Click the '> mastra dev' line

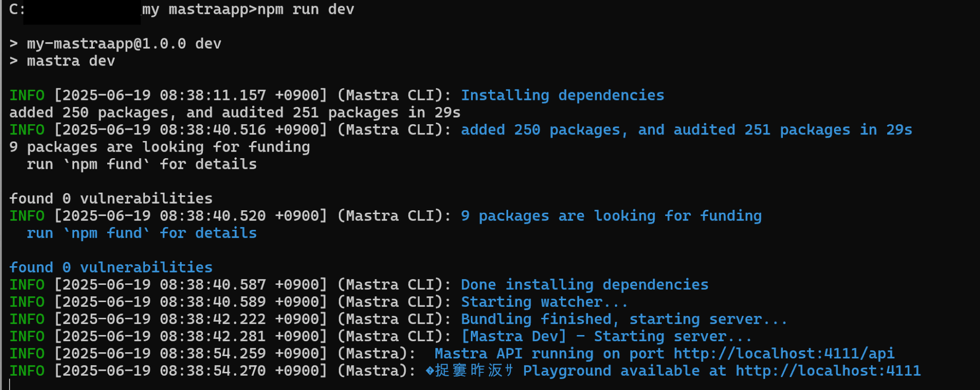[62, 61]
